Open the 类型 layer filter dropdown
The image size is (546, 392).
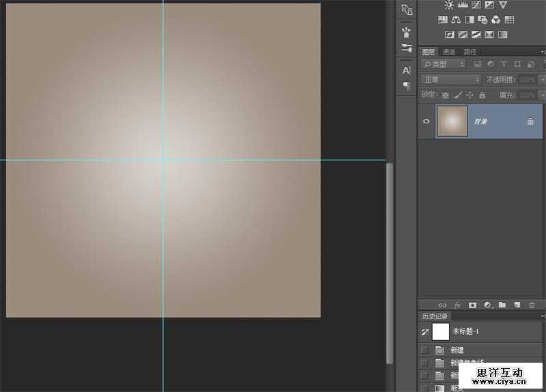[444, 64]
